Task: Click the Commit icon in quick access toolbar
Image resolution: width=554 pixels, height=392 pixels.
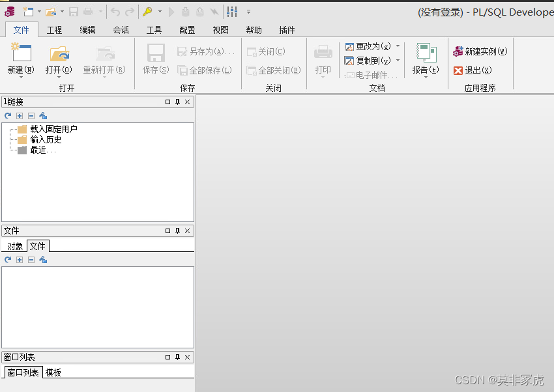Action: pyautogui.click(x=186, y=12)
